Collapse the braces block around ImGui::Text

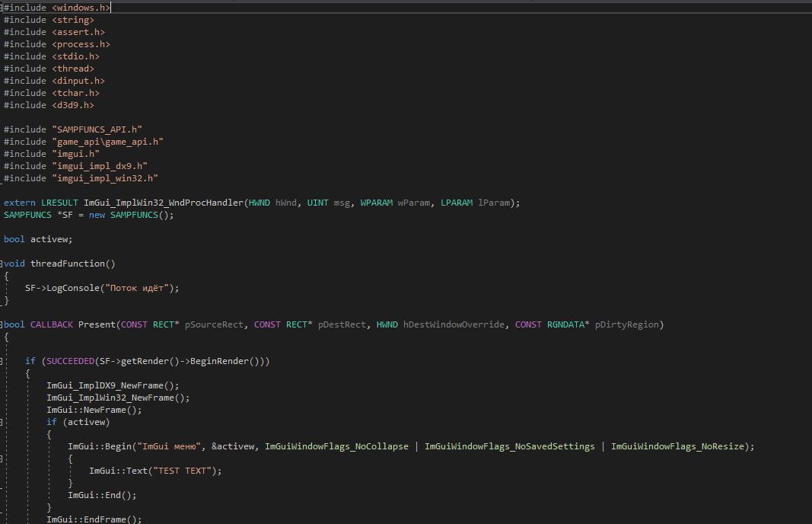2,458
